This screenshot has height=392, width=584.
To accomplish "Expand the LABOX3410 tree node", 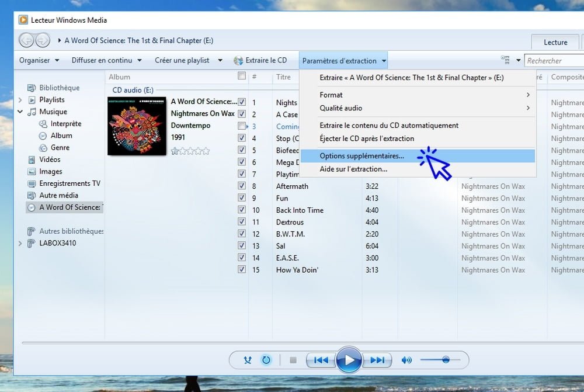I will [x=20, y=244].
